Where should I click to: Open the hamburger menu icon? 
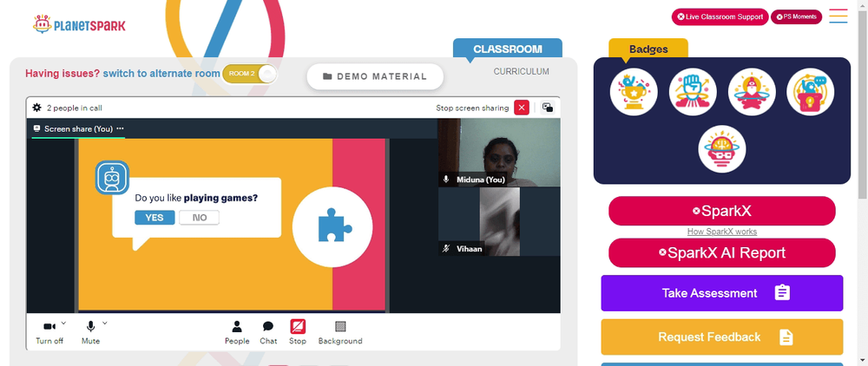tap(838, 16)
